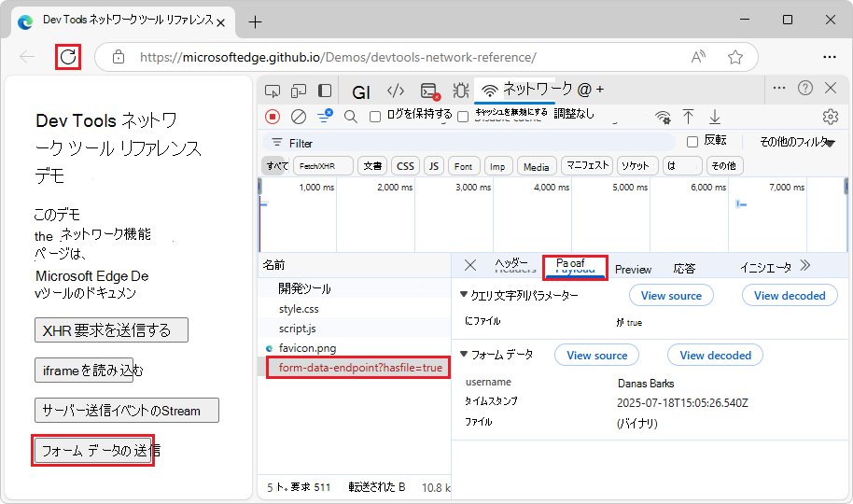Switch to the Response tab
Screen dimensions: 853x504
pyautogui.click(x=684, y=268)
